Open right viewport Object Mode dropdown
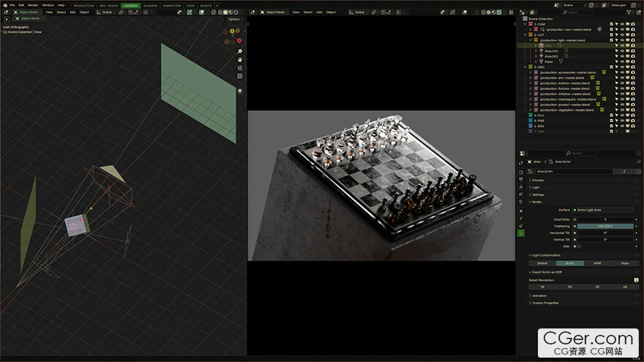This screenshot has width=644, height=362. tap(273, 12)
